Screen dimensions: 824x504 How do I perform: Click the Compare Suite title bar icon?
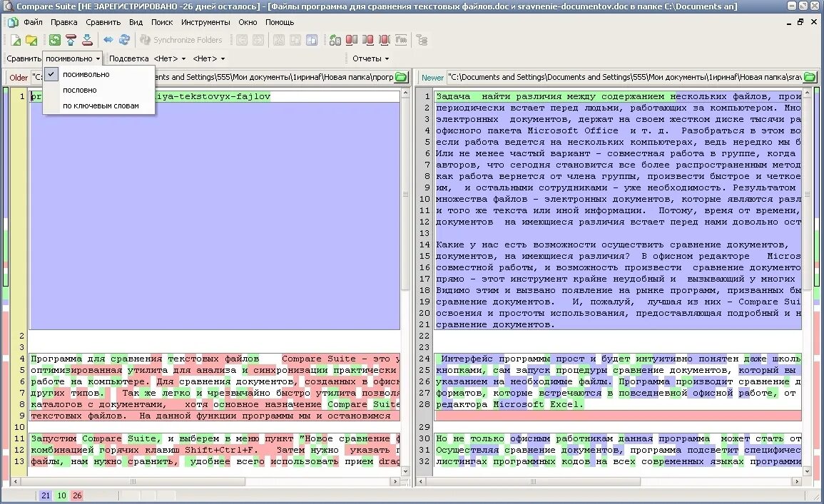click(8, 6)
